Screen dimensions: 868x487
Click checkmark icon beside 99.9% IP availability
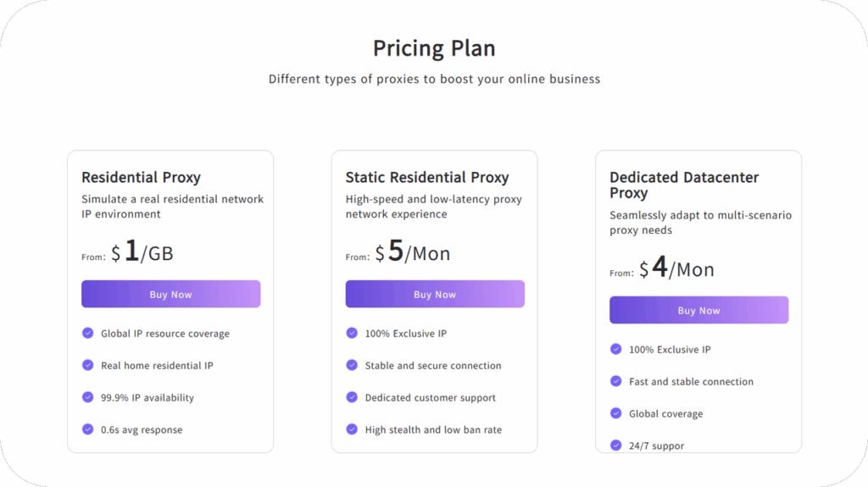87,396
